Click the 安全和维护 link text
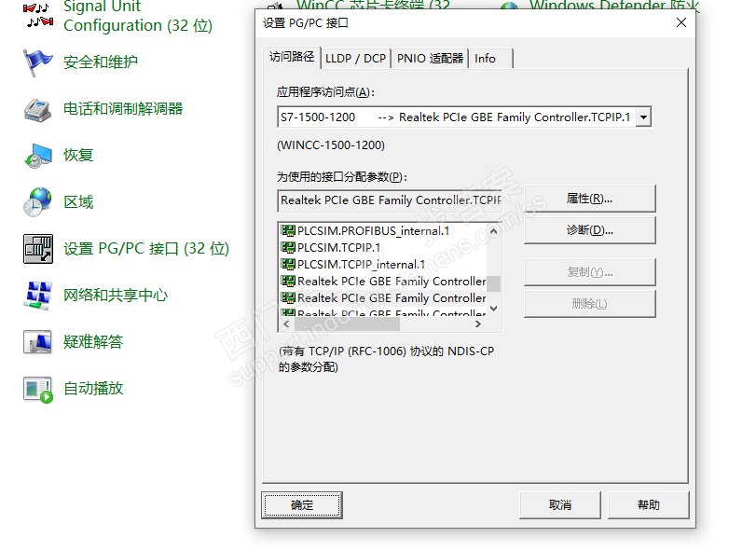This screenshot has height=551, width=756. pos(101,62)
